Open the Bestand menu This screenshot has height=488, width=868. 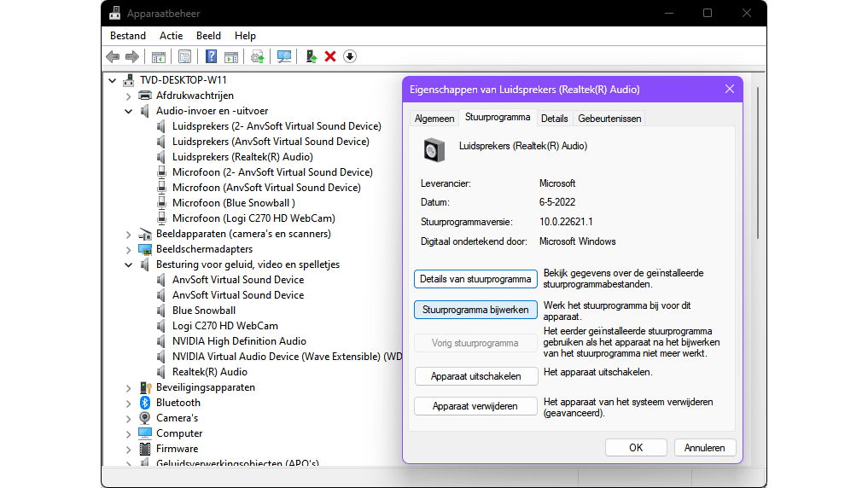[128, 36]
